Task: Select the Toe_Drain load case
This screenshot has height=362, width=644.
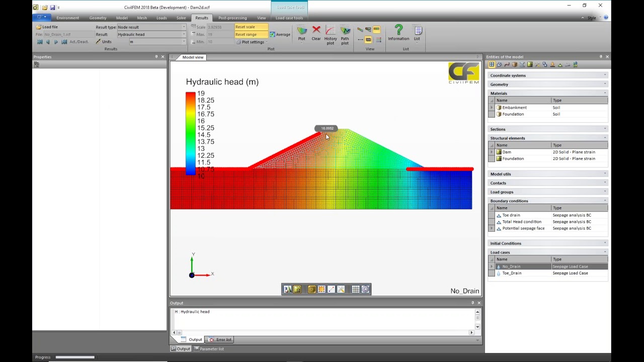Action: click(x=547, y=273)
